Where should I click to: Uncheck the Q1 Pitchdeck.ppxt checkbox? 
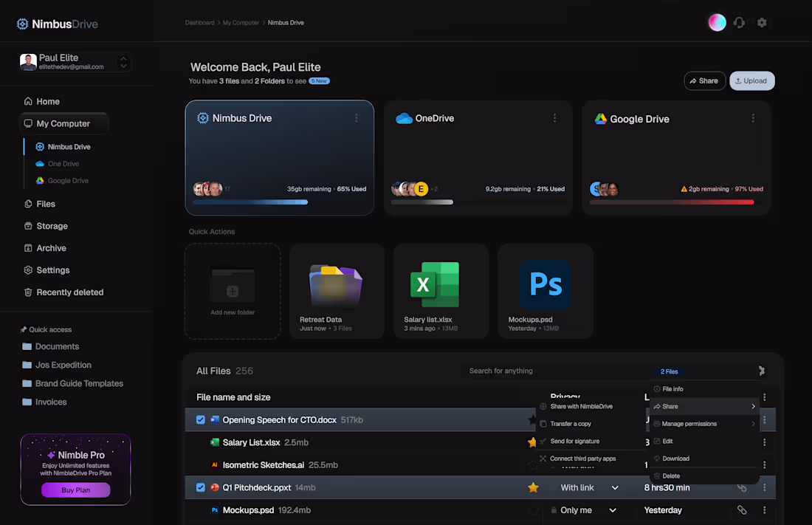pyautogui.click(x=200, y=487)
